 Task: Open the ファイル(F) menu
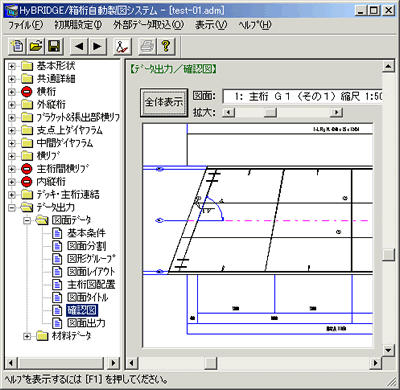(x=25, y=25)
